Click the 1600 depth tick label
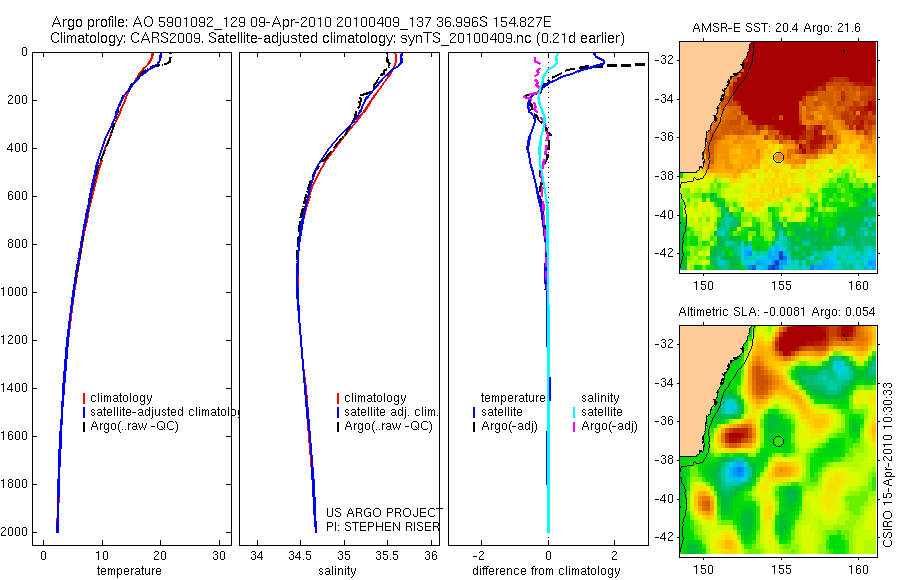The width and height of the screenshot is (900, 580). point(13,436)
